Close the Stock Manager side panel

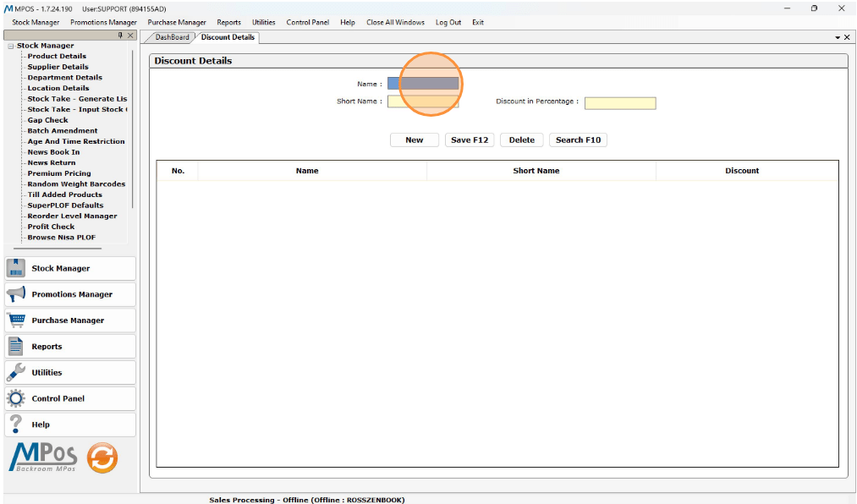click(130, 36)
